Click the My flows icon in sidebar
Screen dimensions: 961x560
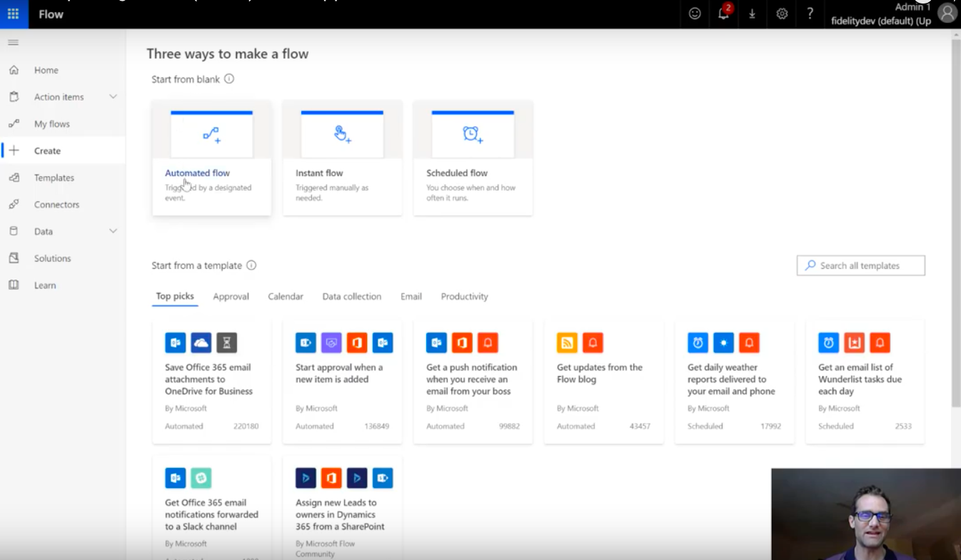tap(14, 124)
